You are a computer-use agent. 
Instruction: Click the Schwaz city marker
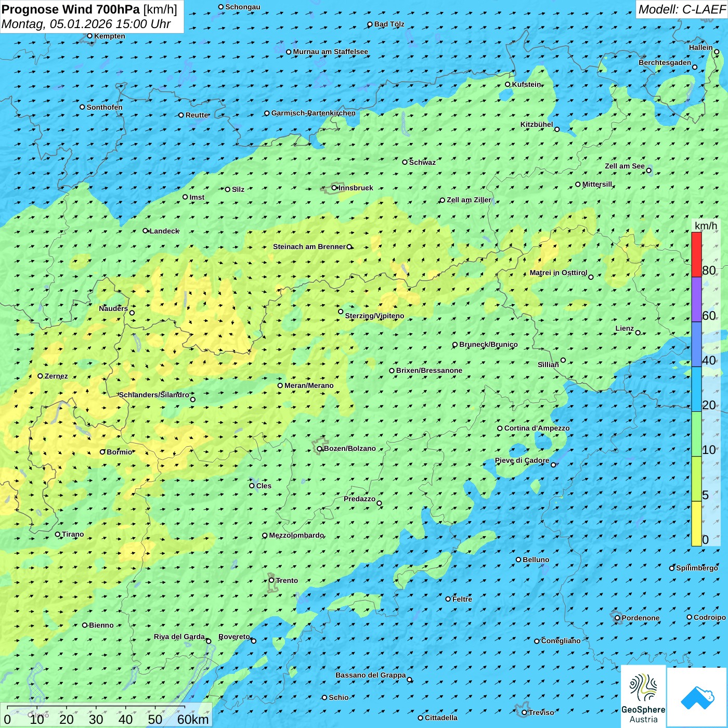pos(405,162)
